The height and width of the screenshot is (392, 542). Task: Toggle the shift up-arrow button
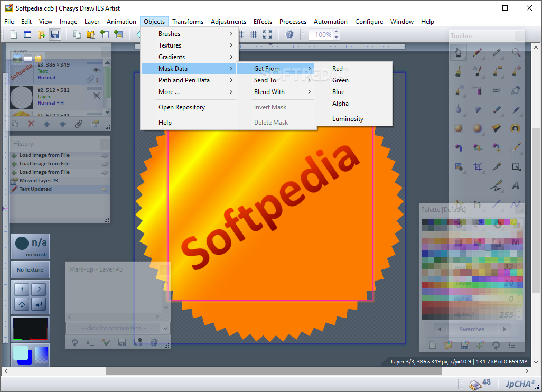tap(22, 304)
